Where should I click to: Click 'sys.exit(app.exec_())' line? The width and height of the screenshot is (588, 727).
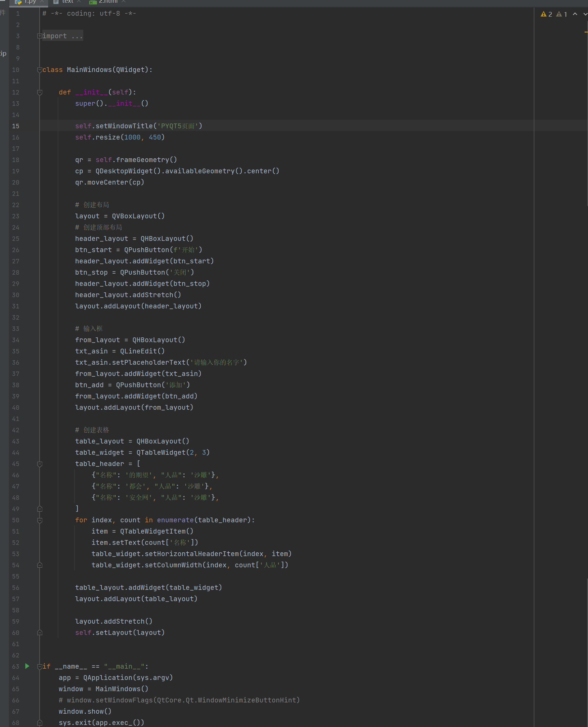click(x=101, y=723)
